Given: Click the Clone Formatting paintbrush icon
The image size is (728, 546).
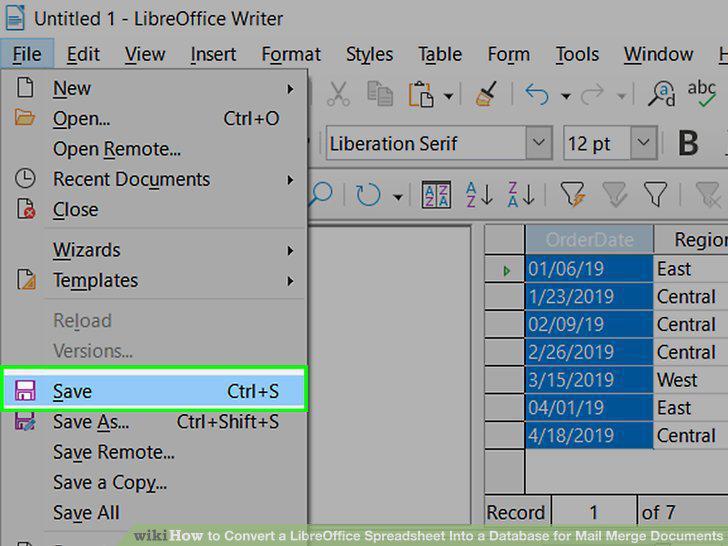Looking at the screenshot, I should (486, 94).
